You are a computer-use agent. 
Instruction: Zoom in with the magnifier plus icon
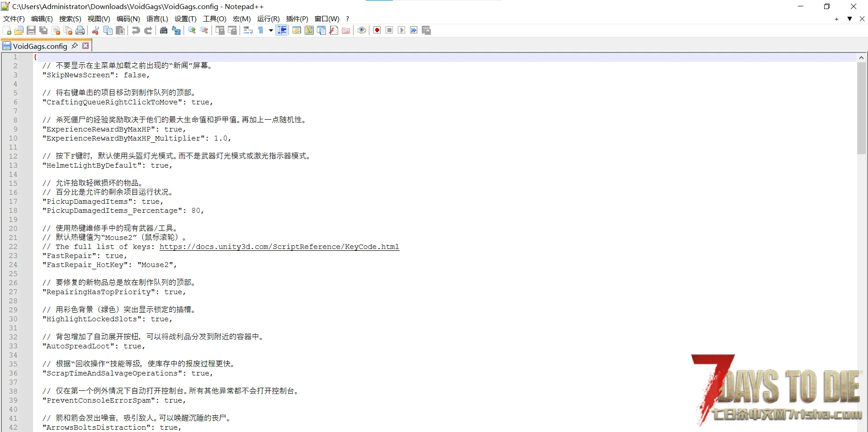pyautogui.click(x=192, y=30)
